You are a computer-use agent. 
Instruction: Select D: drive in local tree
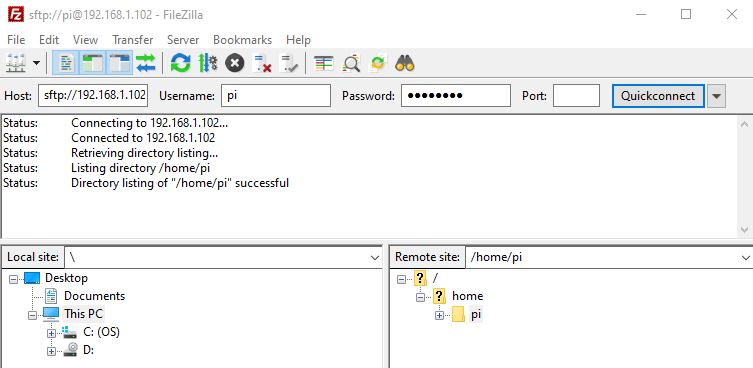point(88,350)
